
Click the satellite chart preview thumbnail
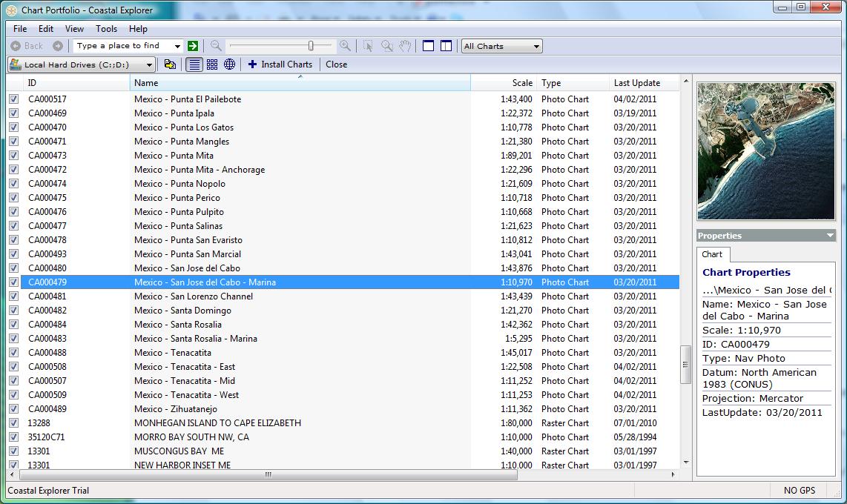766,151
